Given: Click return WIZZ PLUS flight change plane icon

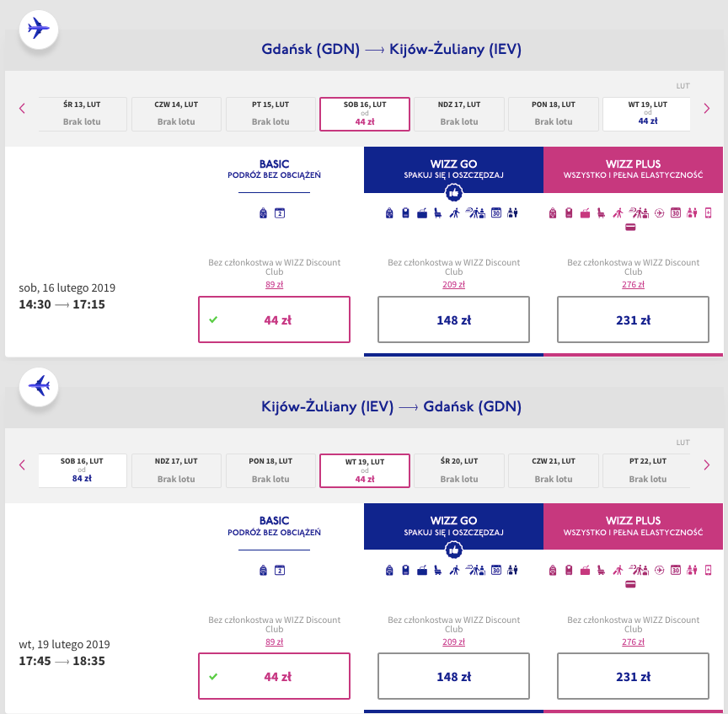Looking at the screenshot, I should pyautogui.click(x=659, y=570).
